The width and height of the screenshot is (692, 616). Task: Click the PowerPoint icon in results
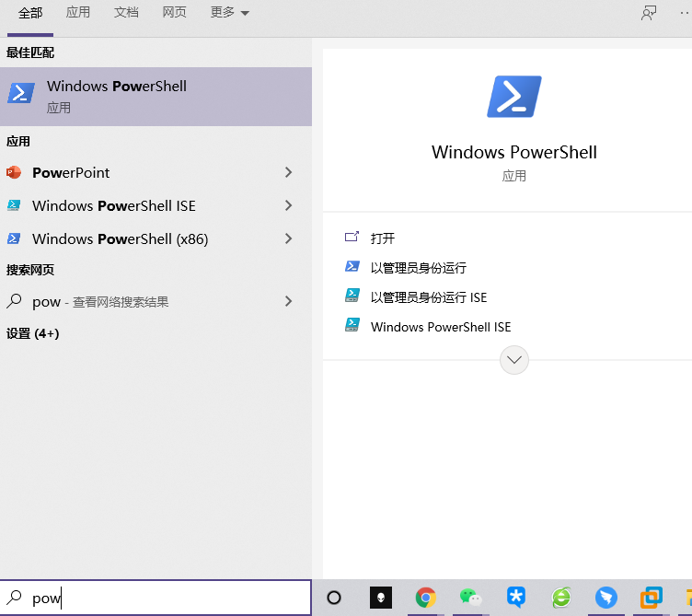(x=14, y=172)
